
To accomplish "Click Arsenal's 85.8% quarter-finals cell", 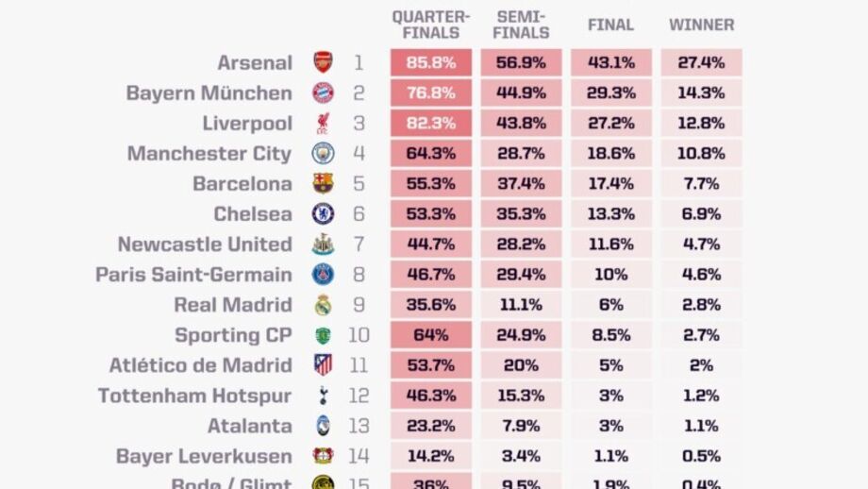I will click(431, 63).
